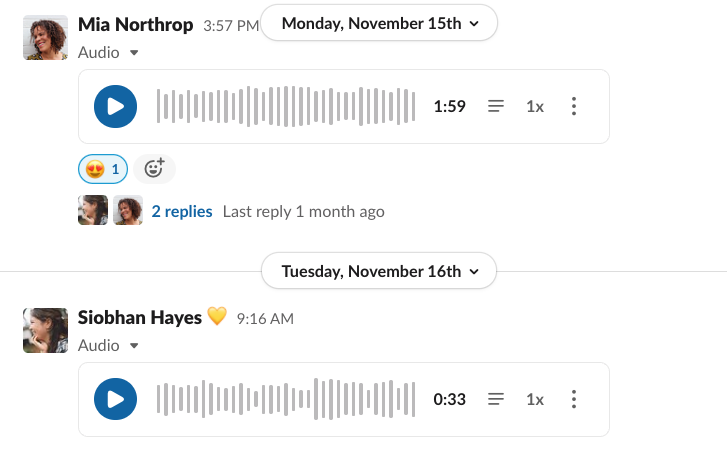Image resolution: width=727 pixels, height=460 pixels.
Task: Play Siobhan Hayes's 0:33 audio clip
Action: (115, 399)
